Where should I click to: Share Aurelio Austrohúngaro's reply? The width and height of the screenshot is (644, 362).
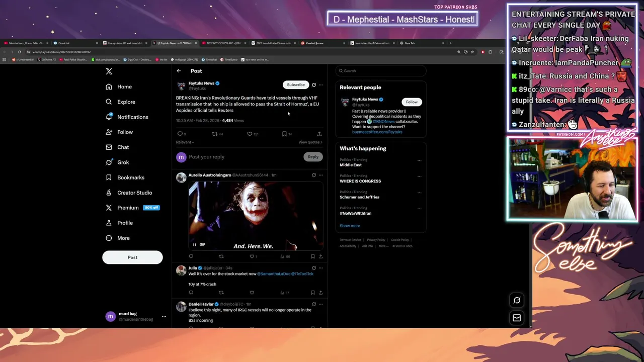(x=320, y=256)
